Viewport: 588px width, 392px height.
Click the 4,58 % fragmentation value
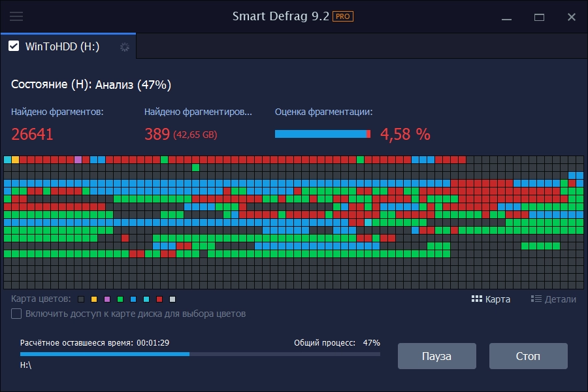point(405,135)
